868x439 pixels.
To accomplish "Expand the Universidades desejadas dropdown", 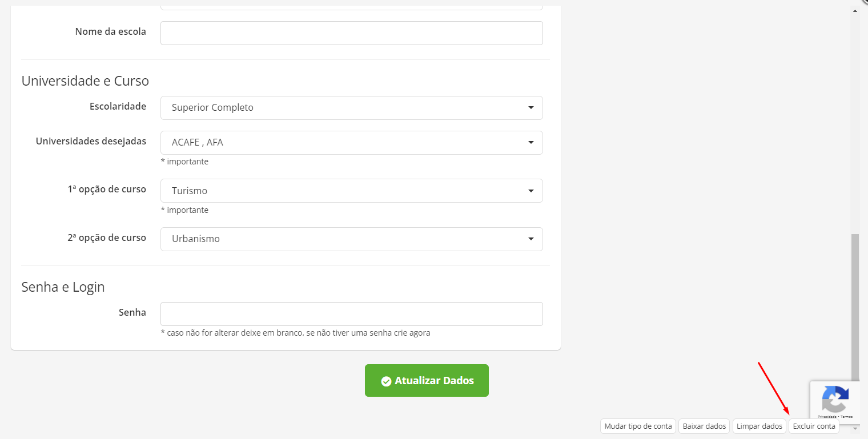I will pyautogui.click(x=351, y=143).
